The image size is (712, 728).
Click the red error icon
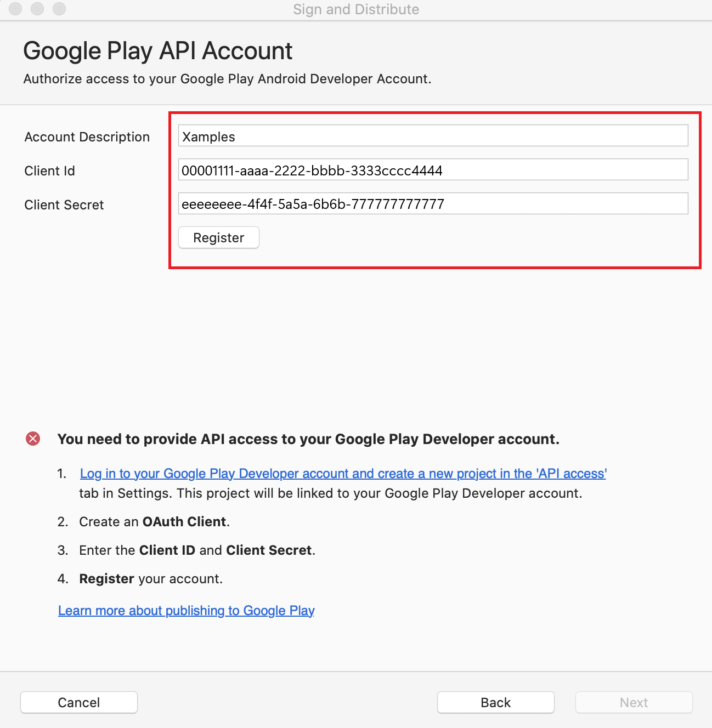point(33,439)
